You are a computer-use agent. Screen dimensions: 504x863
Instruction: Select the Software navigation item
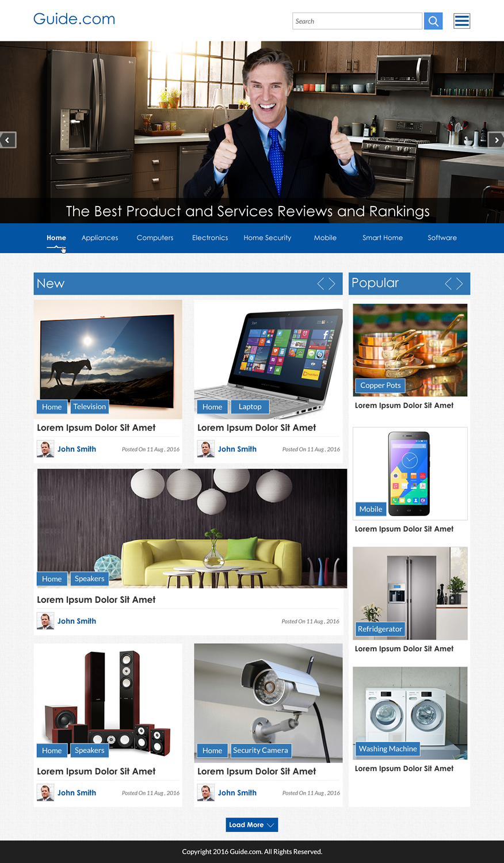coord(442,238)
